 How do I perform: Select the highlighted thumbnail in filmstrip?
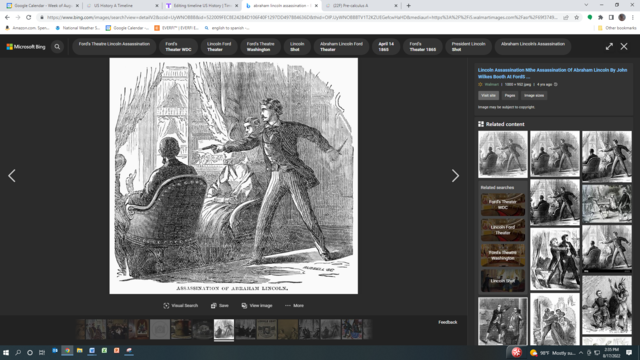[x=224, y=329]
